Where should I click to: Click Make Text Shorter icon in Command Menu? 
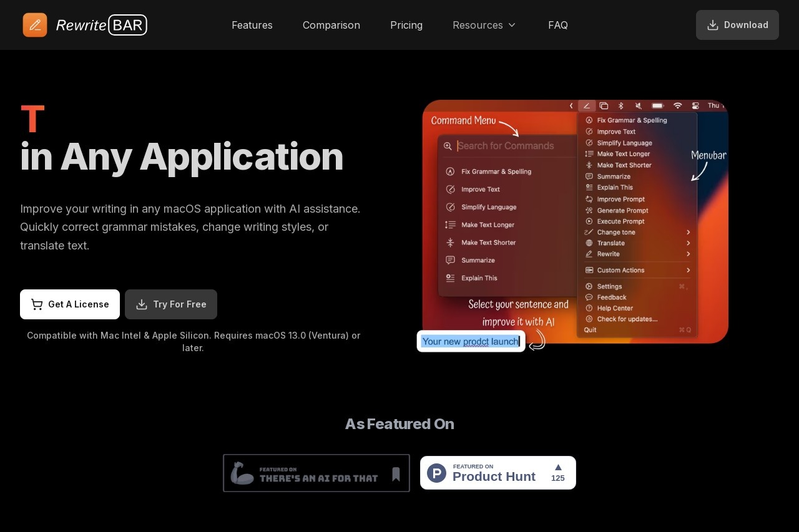pyautogui.click(x=450, y=243)
